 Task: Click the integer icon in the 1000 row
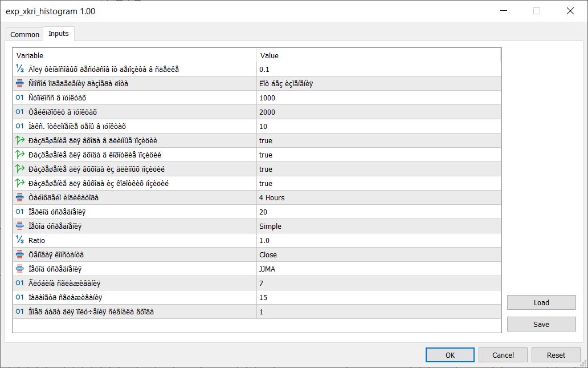pos(20,98)
